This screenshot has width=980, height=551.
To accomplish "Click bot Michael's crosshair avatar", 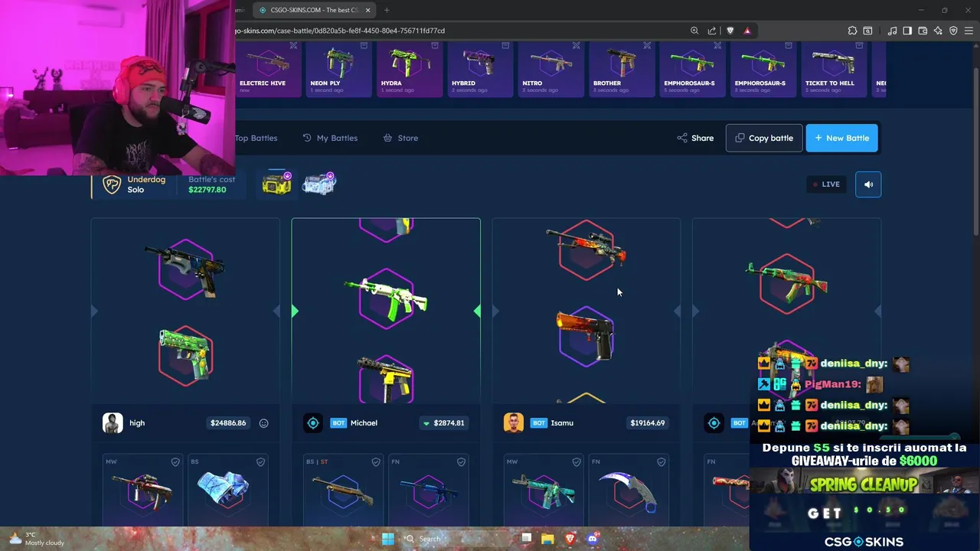I will (x=313, y=422).
